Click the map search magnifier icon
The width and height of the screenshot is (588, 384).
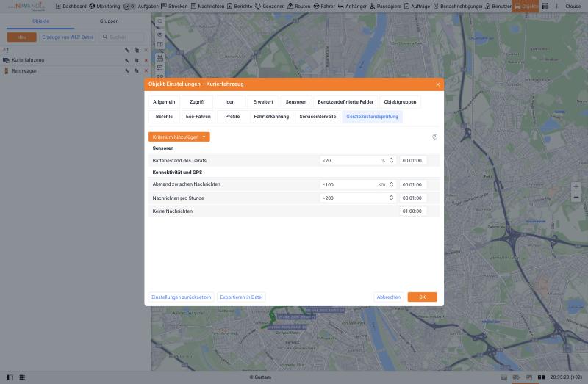pyautogui.click(x=159, y=22)
